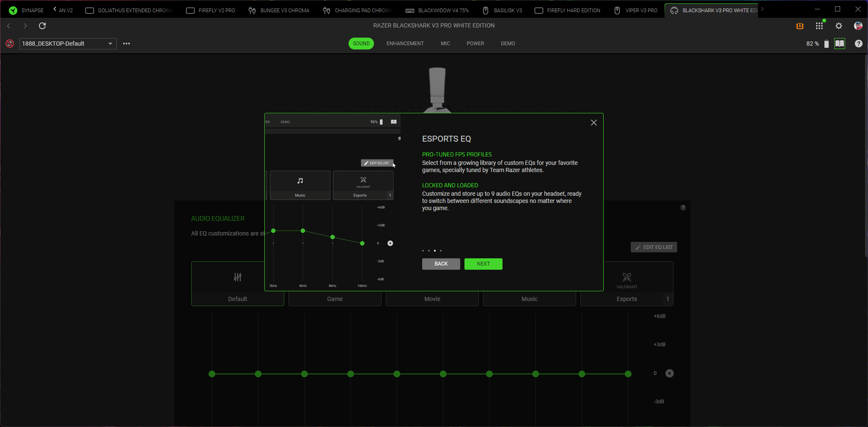Open the Basilisk V3 device tab
The width and height of the screenshot is (868, 427).
pos(503,10)
